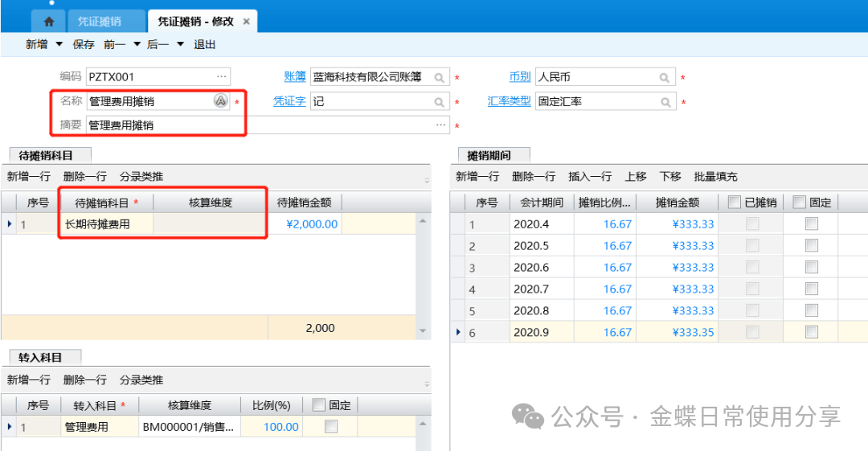
Task: Click ellipsis icon in 编码 field
Action: point(221,77)
